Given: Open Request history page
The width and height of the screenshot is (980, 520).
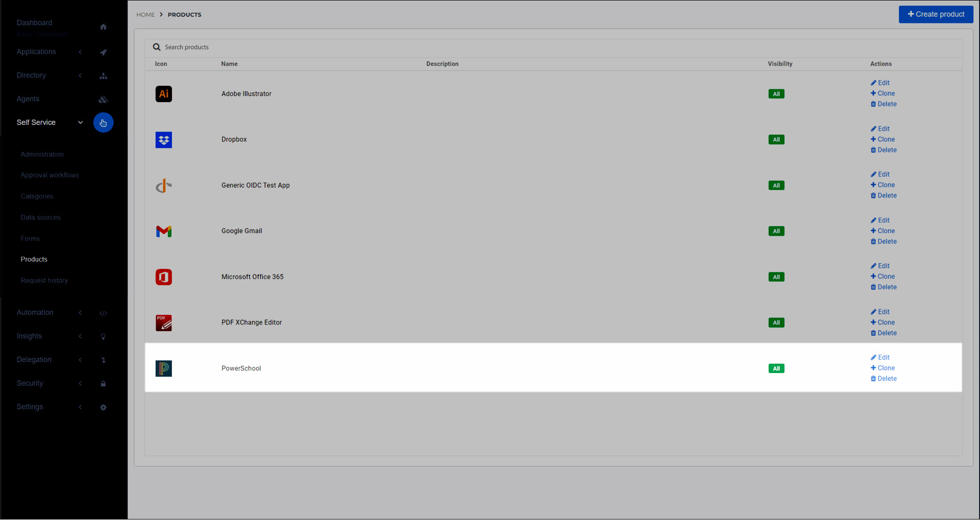Looking at the screenshot, I should click(44, 281).
